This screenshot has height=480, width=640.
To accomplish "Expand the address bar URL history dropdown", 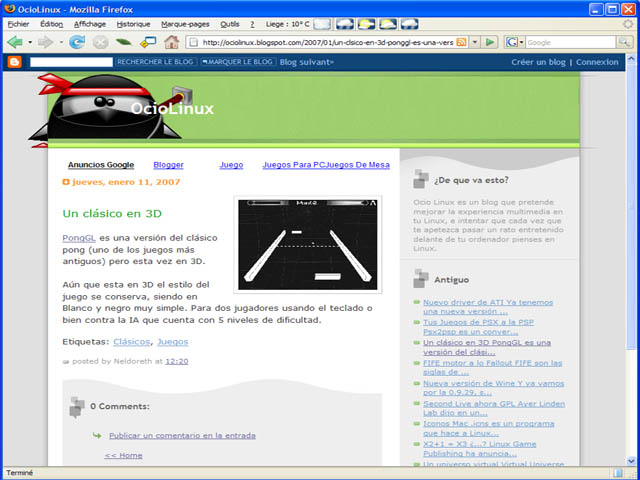I will point(474,42).
